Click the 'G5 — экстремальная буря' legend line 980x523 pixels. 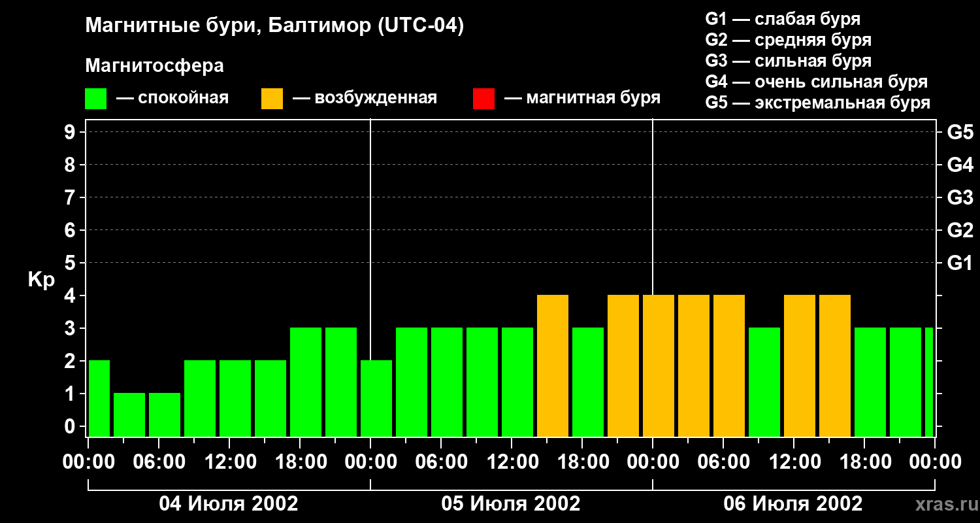[x=817, y=103]
